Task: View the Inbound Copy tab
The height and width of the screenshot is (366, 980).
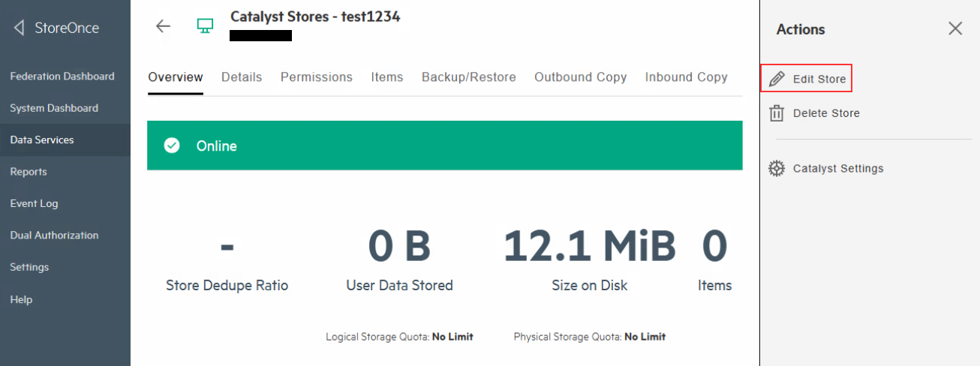Action: [687, 77]
